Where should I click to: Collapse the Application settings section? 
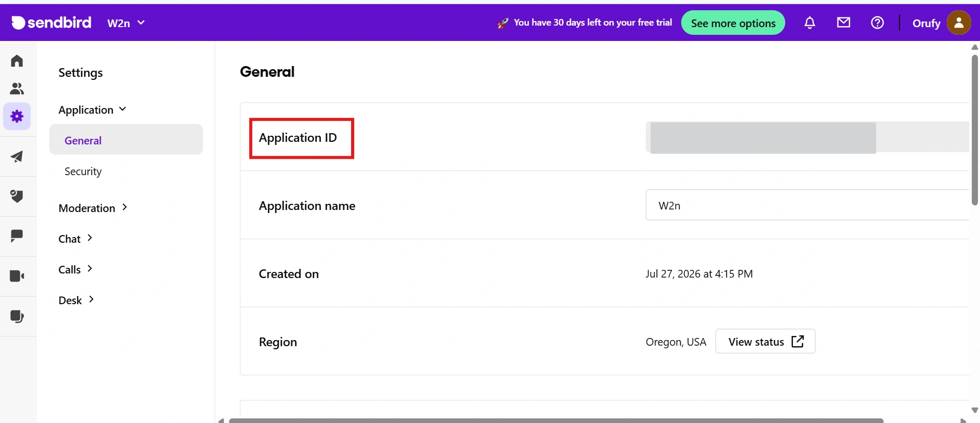click(x=92, y=110)
